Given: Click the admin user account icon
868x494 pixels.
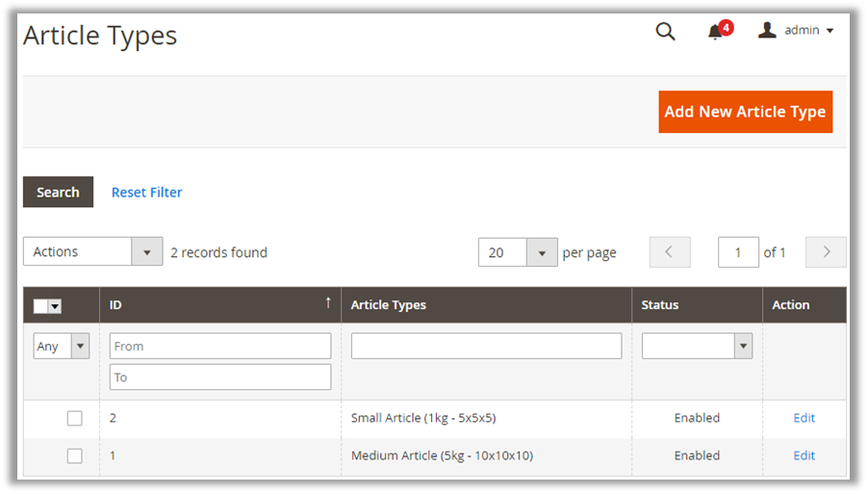Looking at the screenshot, I should click(x=767, y=31).
